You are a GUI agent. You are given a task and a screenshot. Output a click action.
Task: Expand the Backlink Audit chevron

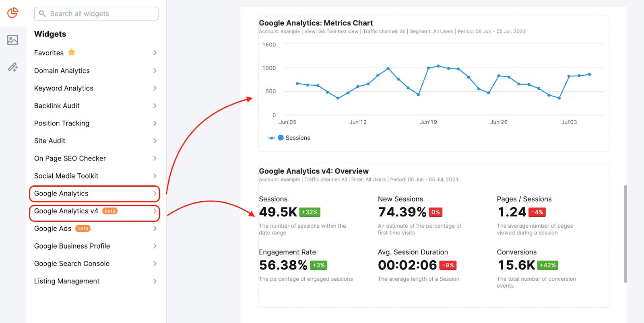tap(155, 106)
